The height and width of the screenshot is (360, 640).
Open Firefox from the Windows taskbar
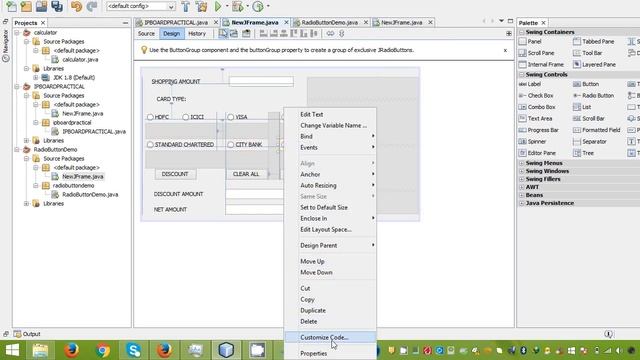71,350
